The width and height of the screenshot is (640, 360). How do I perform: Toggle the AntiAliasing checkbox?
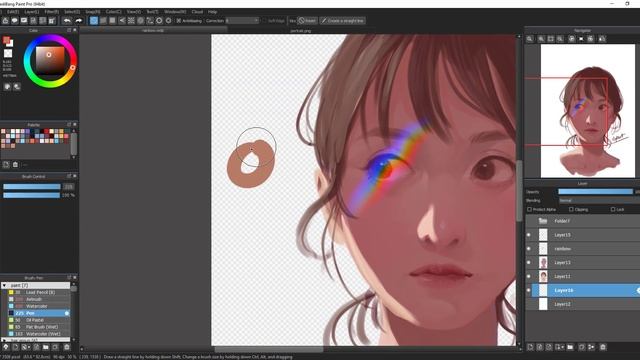tap(179, 20)
